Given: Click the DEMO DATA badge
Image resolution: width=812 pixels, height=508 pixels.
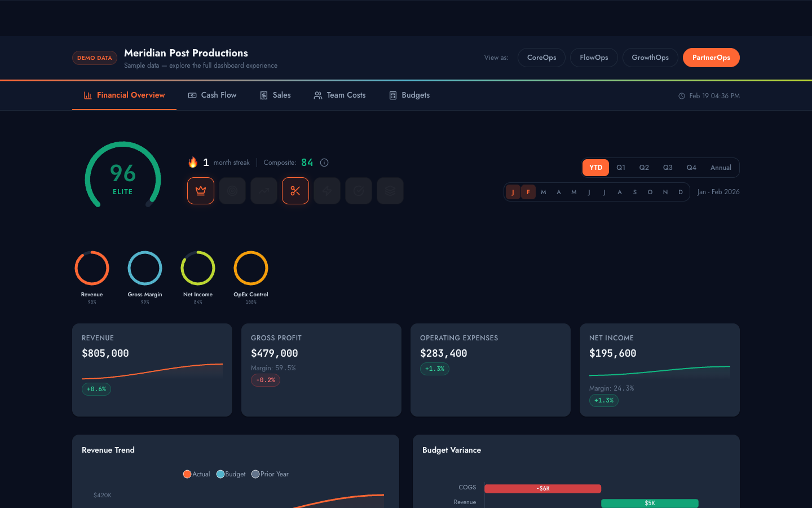Looking at the screenshot, I should coord(94,58).
